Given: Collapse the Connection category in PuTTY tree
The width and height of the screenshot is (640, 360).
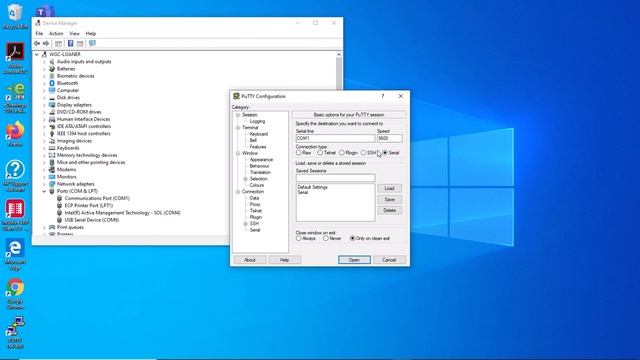Looking at the screenshot, I should coord(238,191).
